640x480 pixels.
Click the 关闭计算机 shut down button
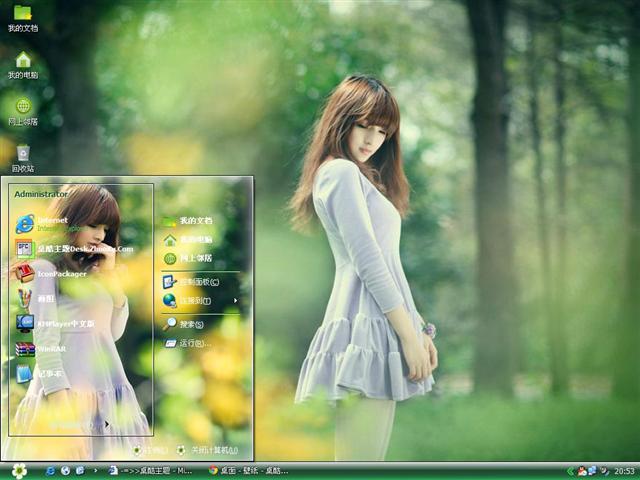click(207, 450)
